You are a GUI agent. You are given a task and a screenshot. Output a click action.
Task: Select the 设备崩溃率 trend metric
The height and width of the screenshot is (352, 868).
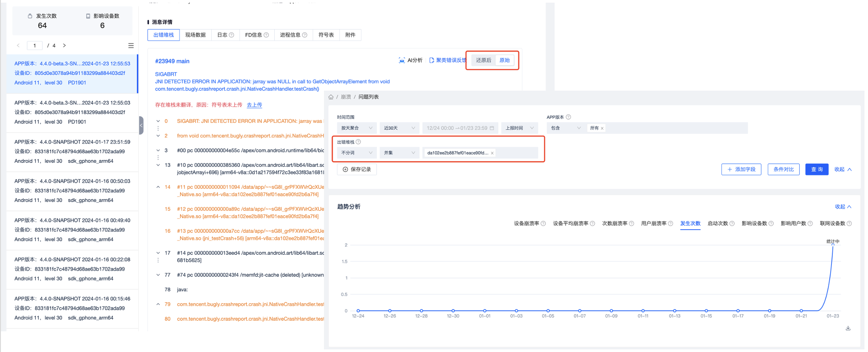(526, 224)
